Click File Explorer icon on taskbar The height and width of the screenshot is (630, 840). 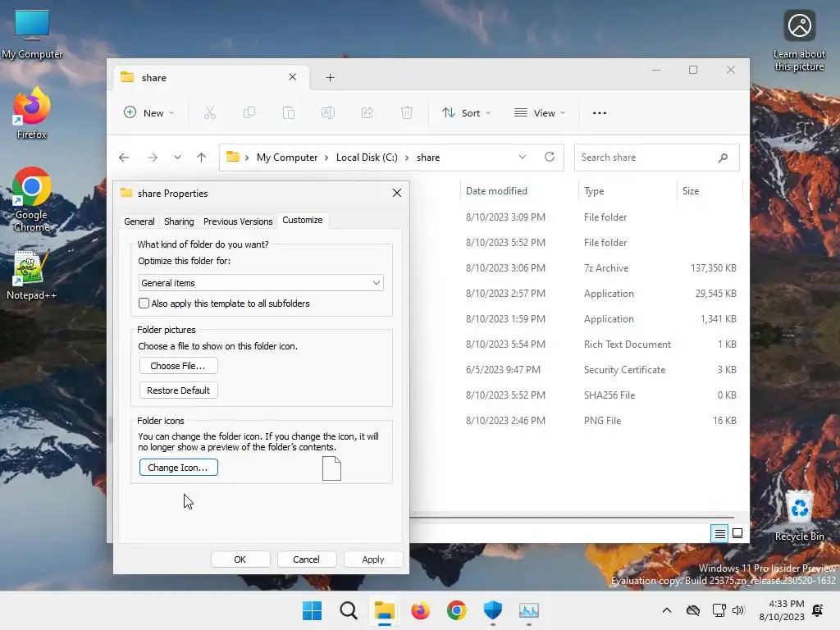(x=385, y=610)
